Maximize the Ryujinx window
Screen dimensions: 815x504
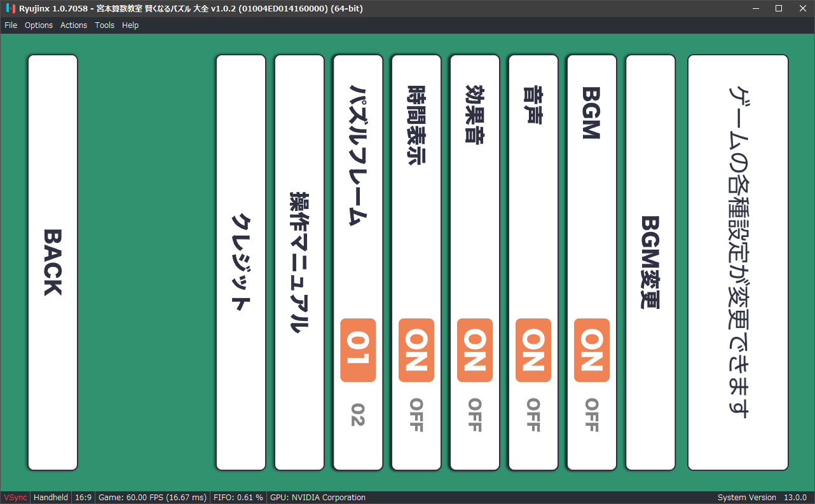click(778, 8)
